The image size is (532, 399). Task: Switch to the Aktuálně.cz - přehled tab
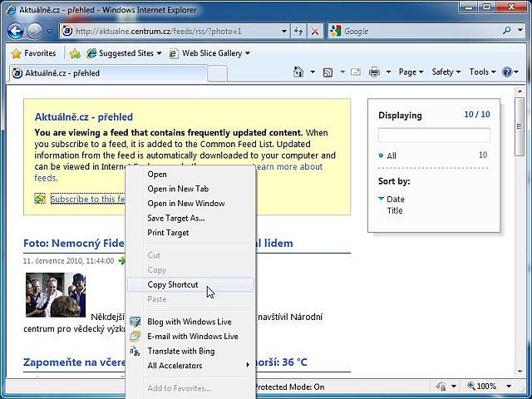point(108,73)
